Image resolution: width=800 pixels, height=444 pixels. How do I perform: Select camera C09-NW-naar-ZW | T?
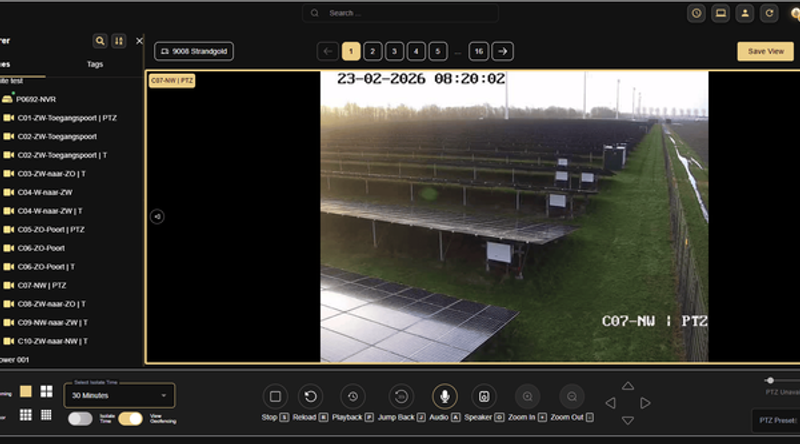(x=45, y=323)
